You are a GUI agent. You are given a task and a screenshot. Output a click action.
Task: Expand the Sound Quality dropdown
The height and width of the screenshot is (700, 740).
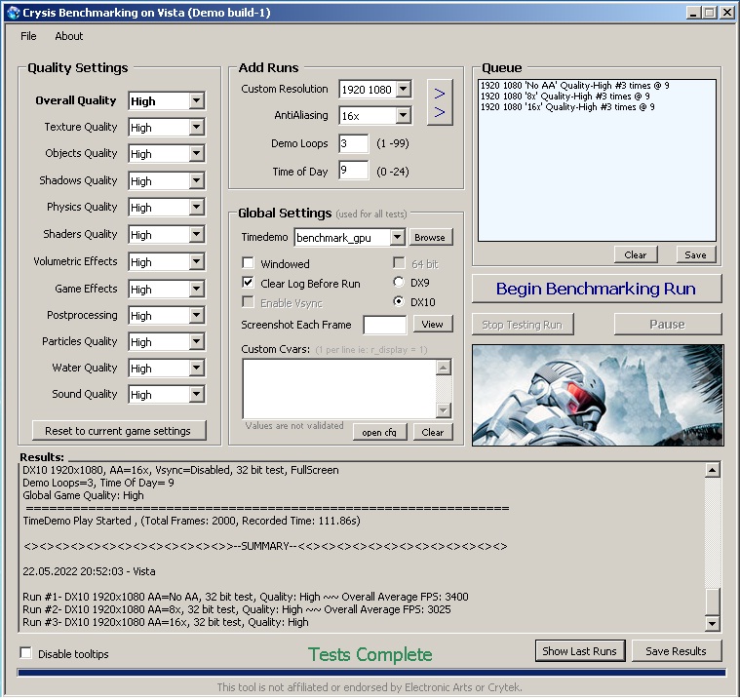[x=196, y=395]
